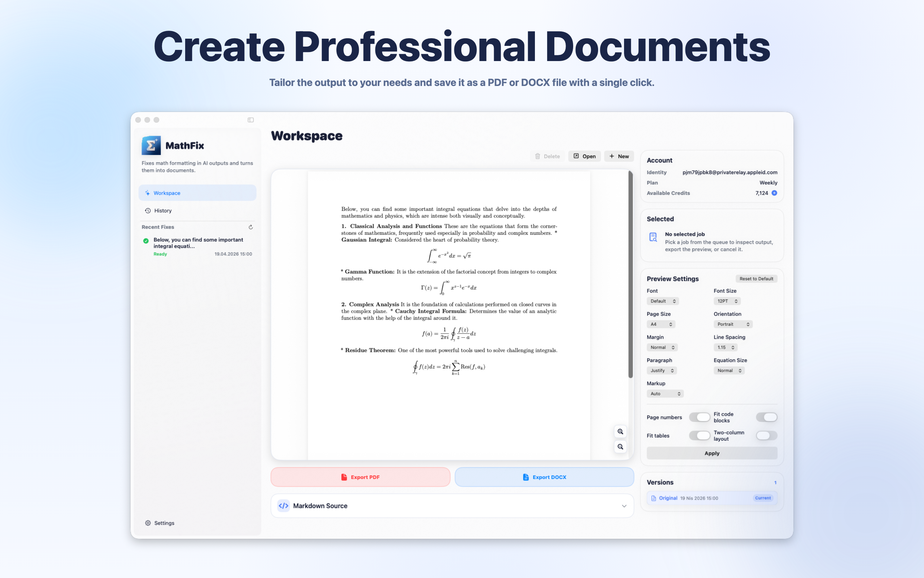
Task: Click the '19.04.2026 15:00' timestamp
Action: pyautogui.click(x=233, y=254)
